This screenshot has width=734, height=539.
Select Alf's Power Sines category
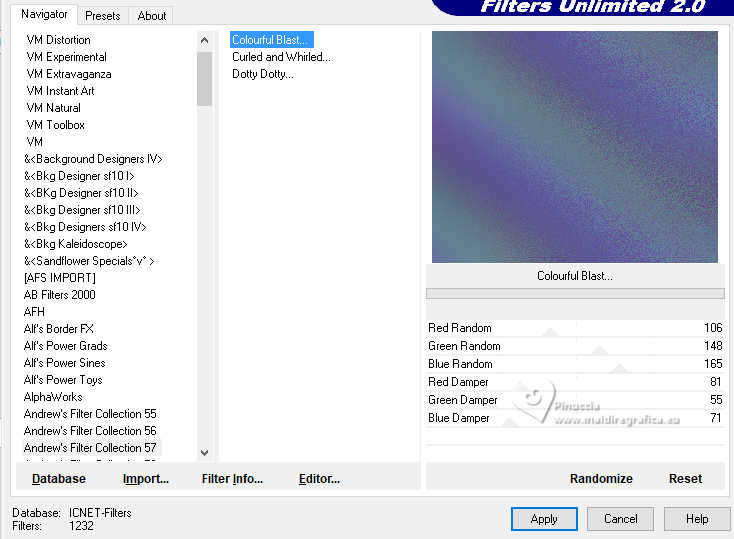65,363
